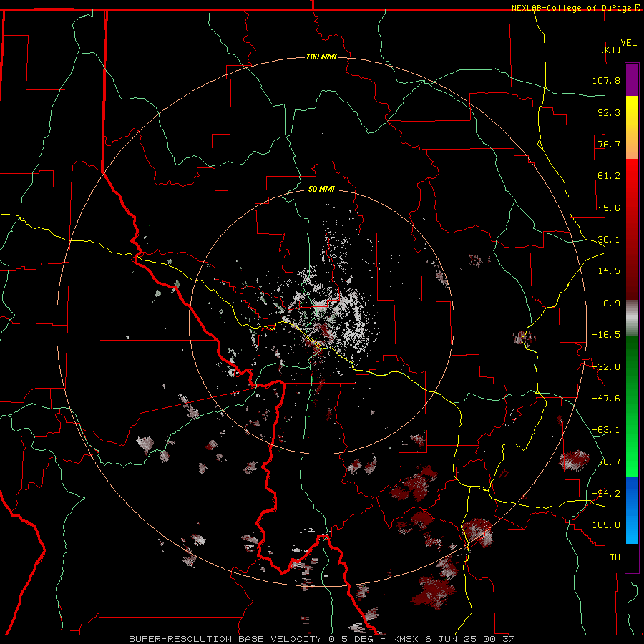This screenshot has height=644, width=644.
Task: Click the -0.9 velocity scale value
Action: 609,303
